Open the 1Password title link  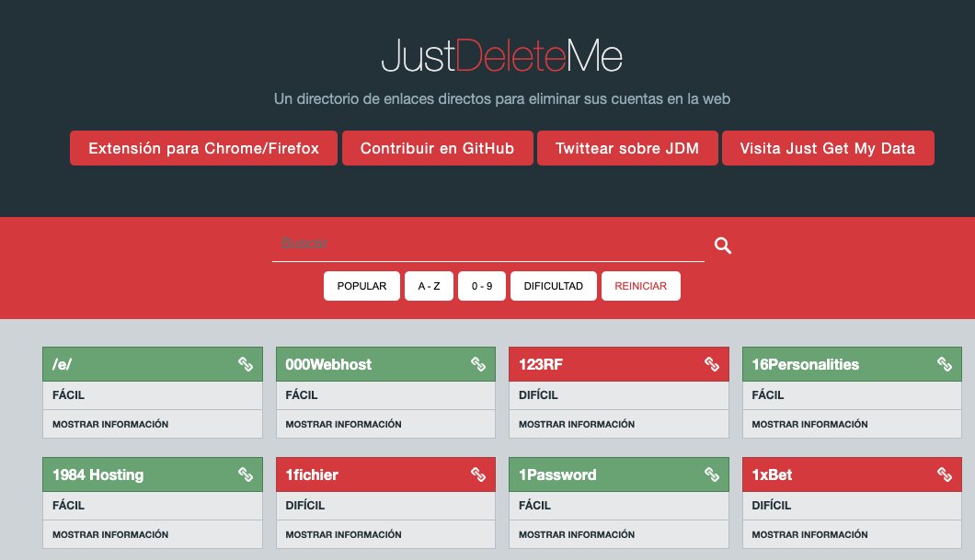pos(557,474)
